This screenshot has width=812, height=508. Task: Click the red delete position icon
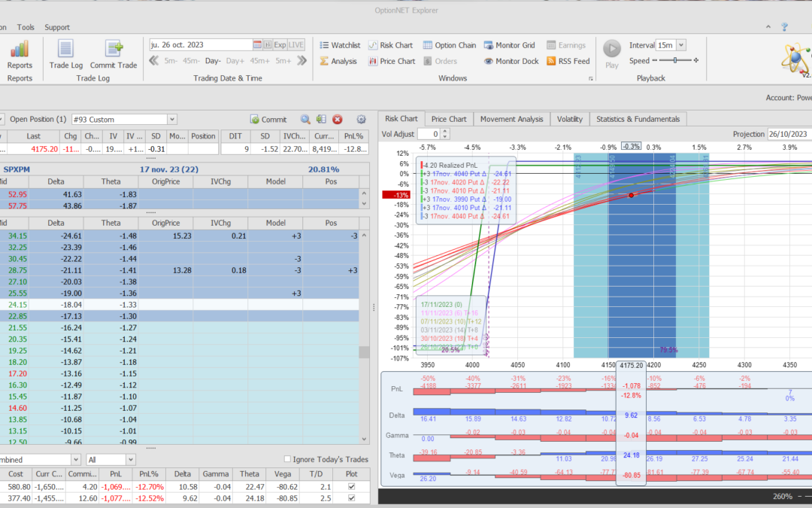(x=338, y=119)
